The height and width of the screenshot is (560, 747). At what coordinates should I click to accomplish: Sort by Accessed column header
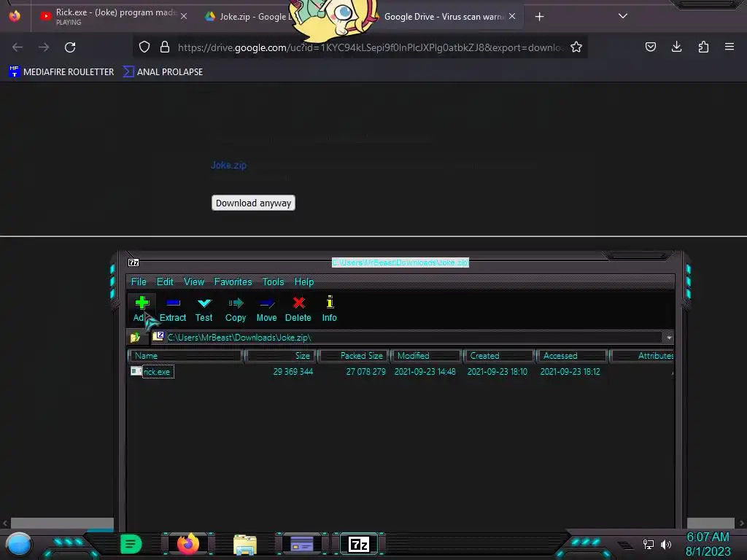tap(572, 356)
